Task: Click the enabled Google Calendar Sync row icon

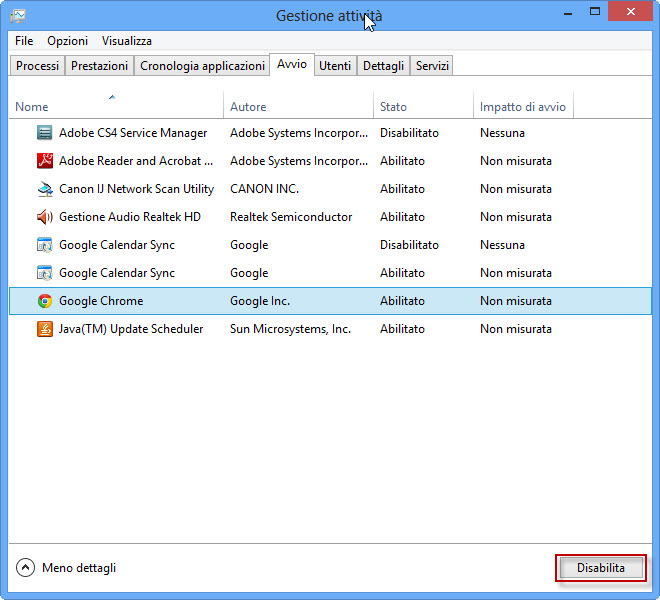Action: [x=45, y=273]
